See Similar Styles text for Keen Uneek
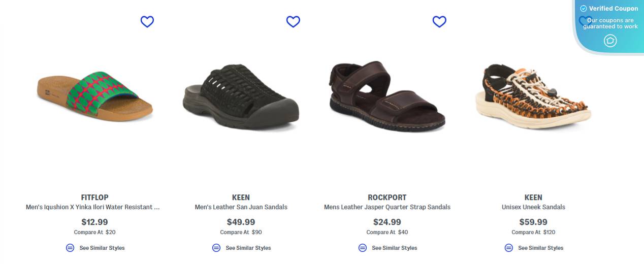This screenshot has width=644, height=264. click(540, 248)
